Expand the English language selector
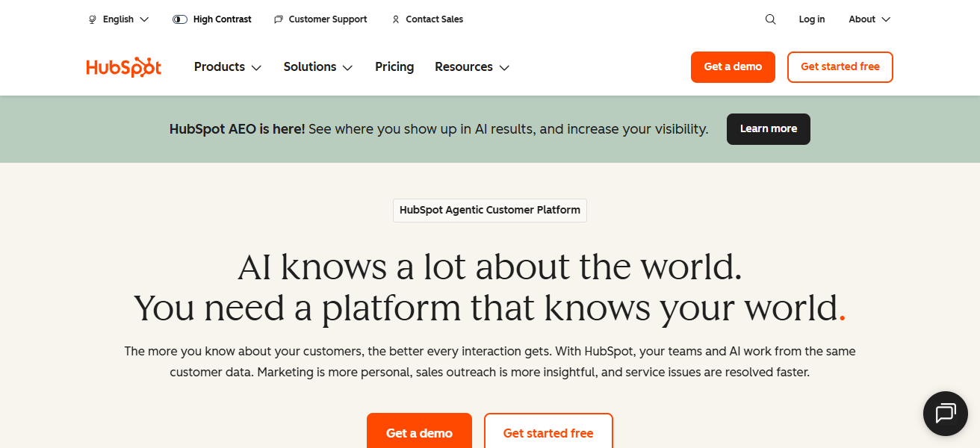Image resolution: width=980 pixels, height=448 pixels. point(118,19)
